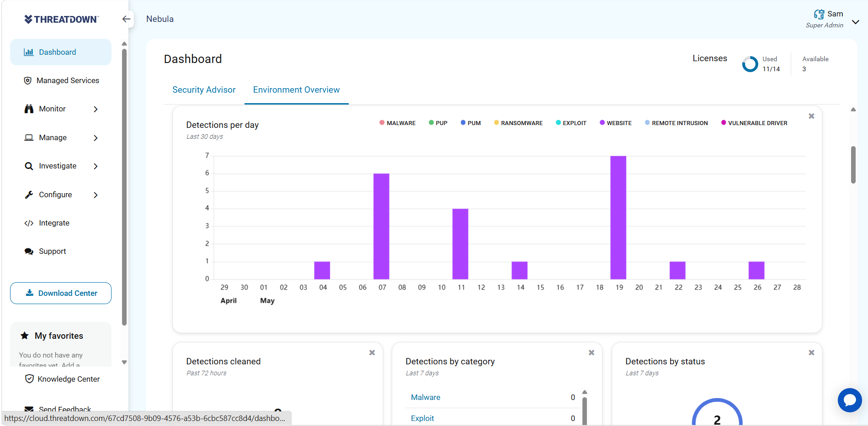Switch to the Security Advisor tab

pyautogui.click(x=204, y=90)
